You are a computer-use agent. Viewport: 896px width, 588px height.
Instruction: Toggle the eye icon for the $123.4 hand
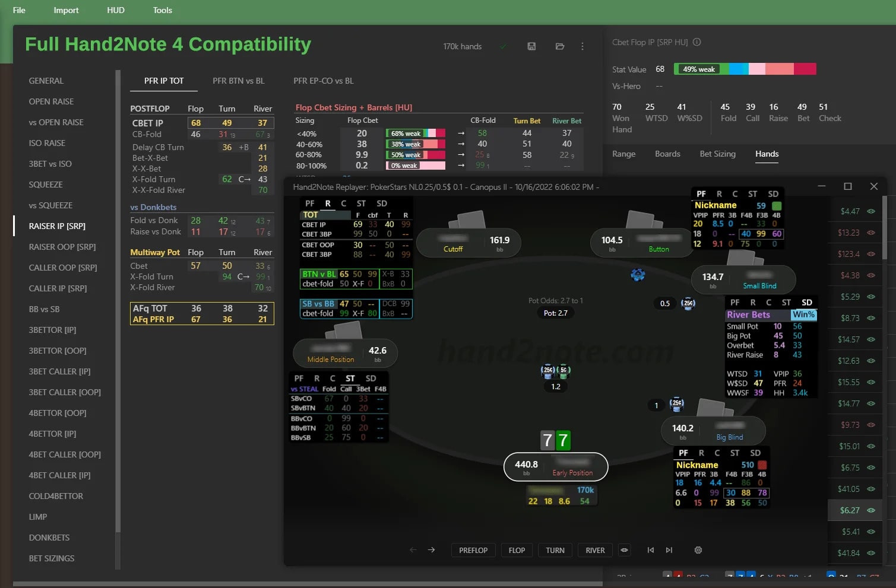[x=871, y=254]
